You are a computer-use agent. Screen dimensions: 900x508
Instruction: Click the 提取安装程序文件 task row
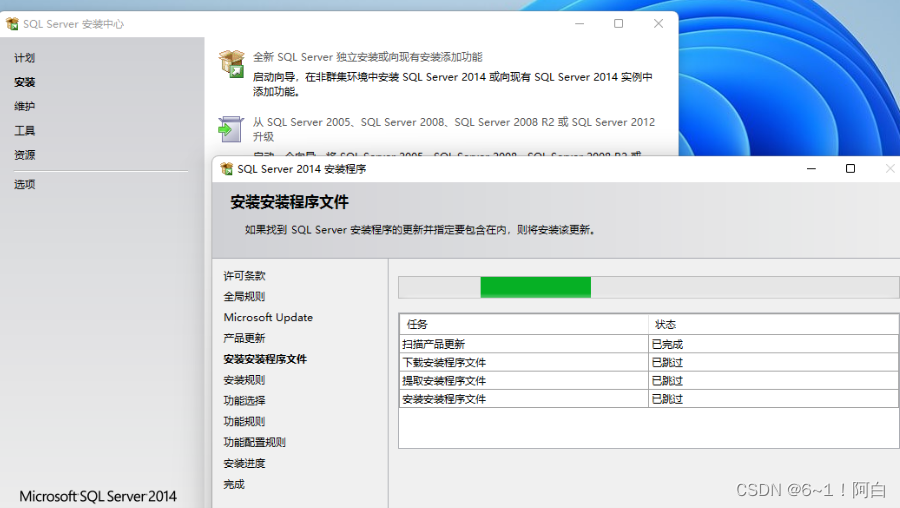[649, 381]
